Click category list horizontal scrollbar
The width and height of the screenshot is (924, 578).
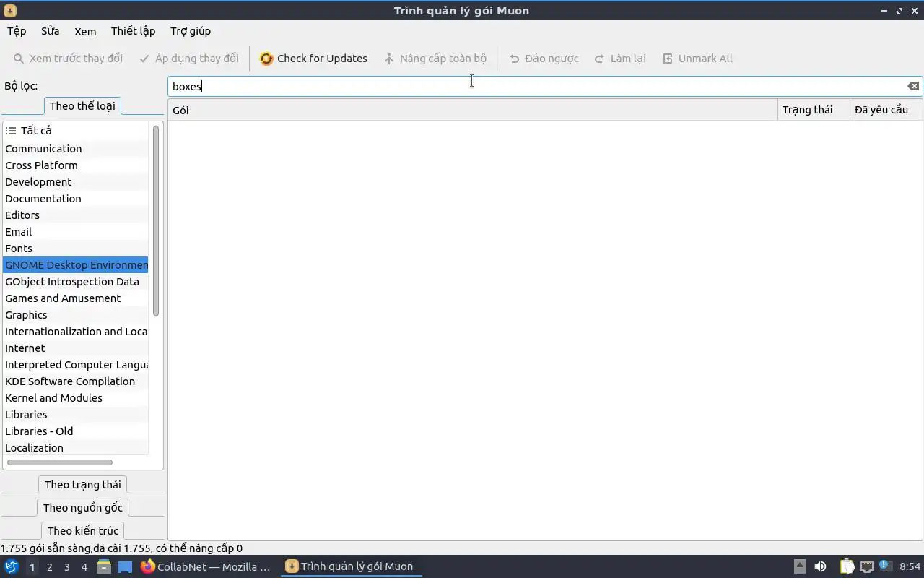click(x=60, y=462)
